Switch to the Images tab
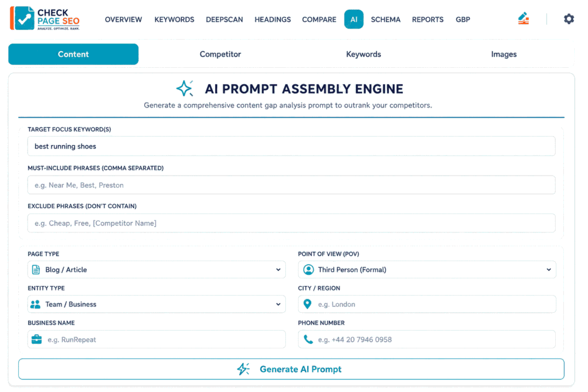The height and width of the screenshot is (392, 588). click(504, 55)
